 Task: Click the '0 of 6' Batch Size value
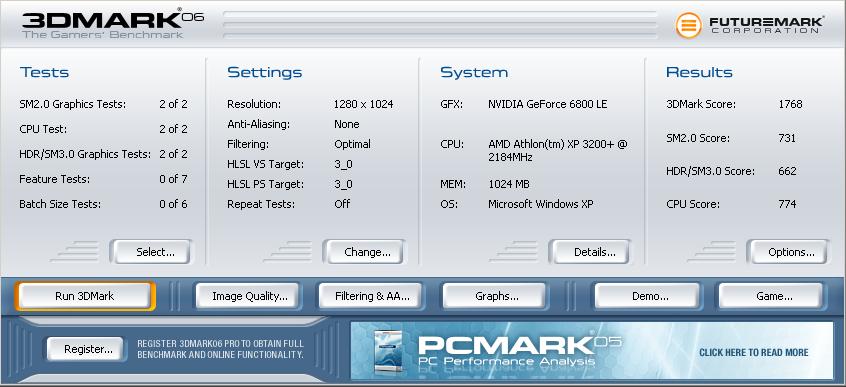point(173,204)
